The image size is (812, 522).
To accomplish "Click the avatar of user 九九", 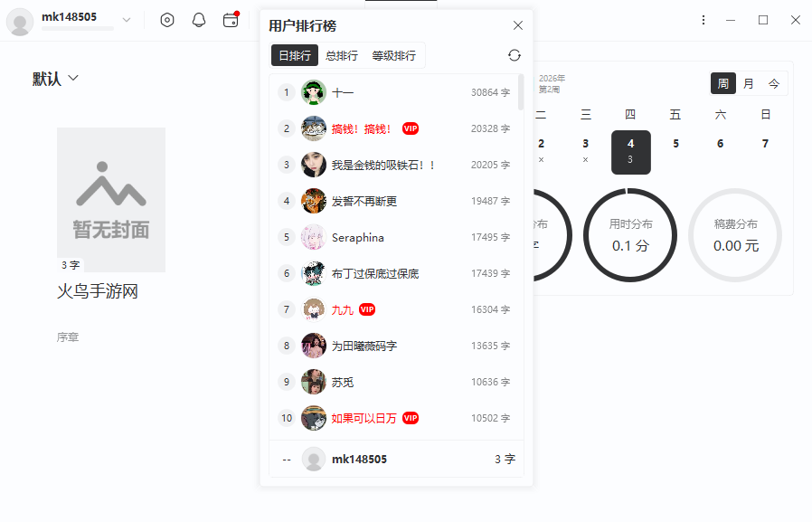I will click(314, 309).
